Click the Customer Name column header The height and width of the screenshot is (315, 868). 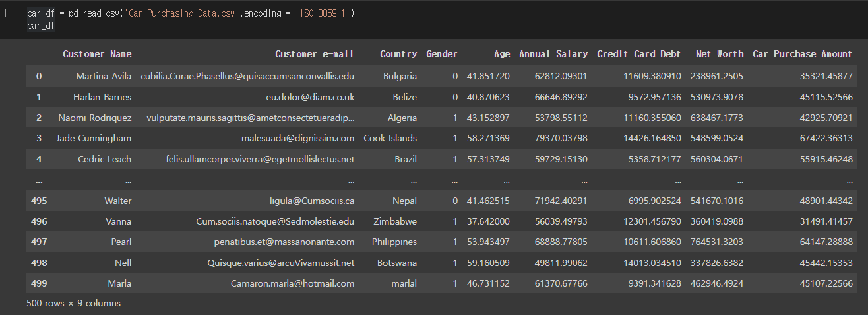pos(97,54)
